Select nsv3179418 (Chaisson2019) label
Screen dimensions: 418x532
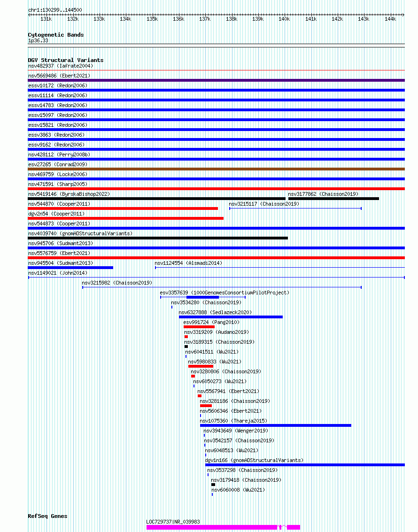[x=246, y=480]
